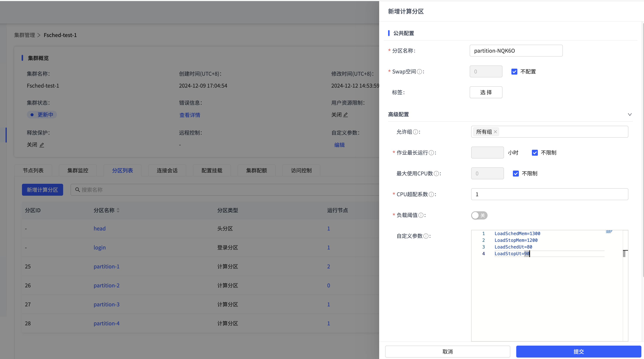This screenshot has height=359, width=644.
Task: Click the 搜索名称 search field
Action: (x=225, y=190)
